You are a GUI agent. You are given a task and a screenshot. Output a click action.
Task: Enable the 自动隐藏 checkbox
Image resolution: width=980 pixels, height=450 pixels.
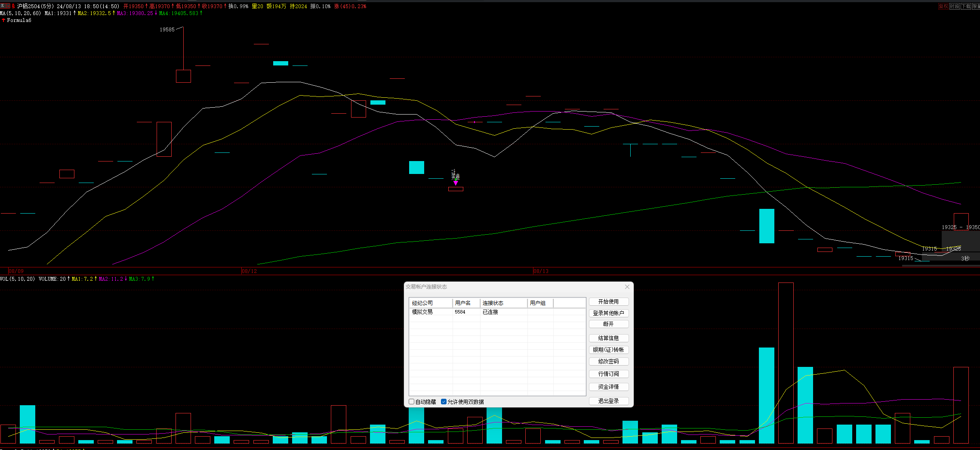411,402
